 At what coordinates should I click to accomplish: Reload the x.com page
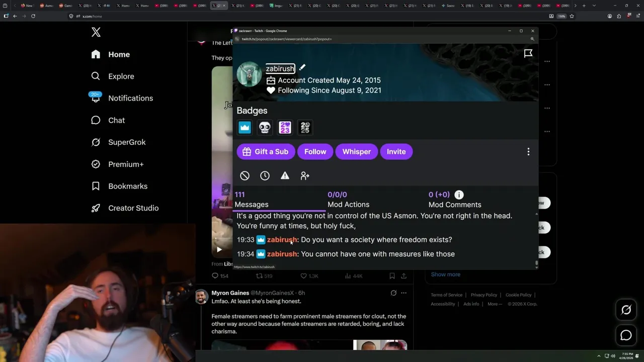tap(33, 16)
